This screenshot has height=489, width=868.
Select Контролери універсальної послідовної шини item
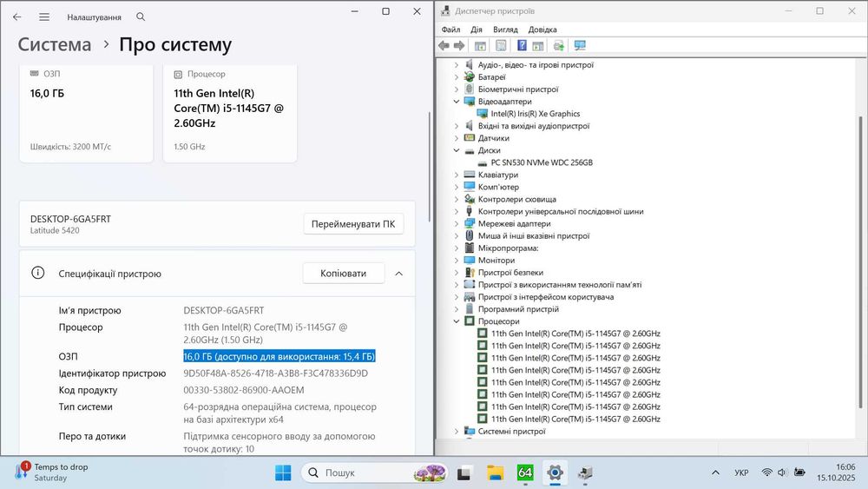(x=561, y=211)
